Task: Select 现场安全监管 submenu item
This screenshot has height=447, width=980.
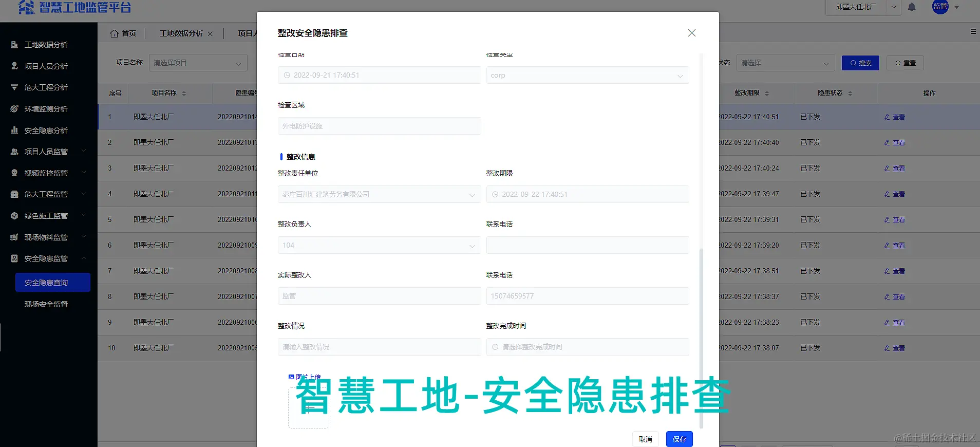Action: [46, 304]
